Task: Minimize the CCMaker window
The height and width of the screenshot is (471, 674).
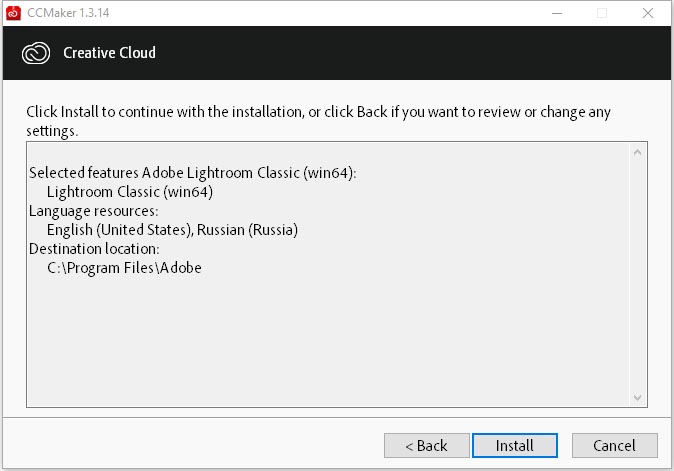Action: click(557, 13)
